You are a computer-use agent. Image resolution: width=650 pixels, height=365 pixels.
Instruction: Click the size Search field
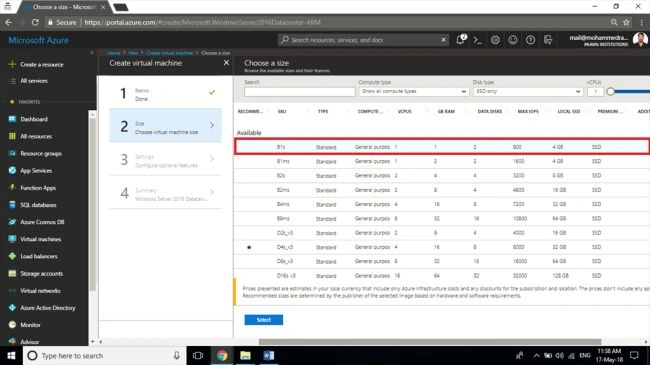pos(300,92)
